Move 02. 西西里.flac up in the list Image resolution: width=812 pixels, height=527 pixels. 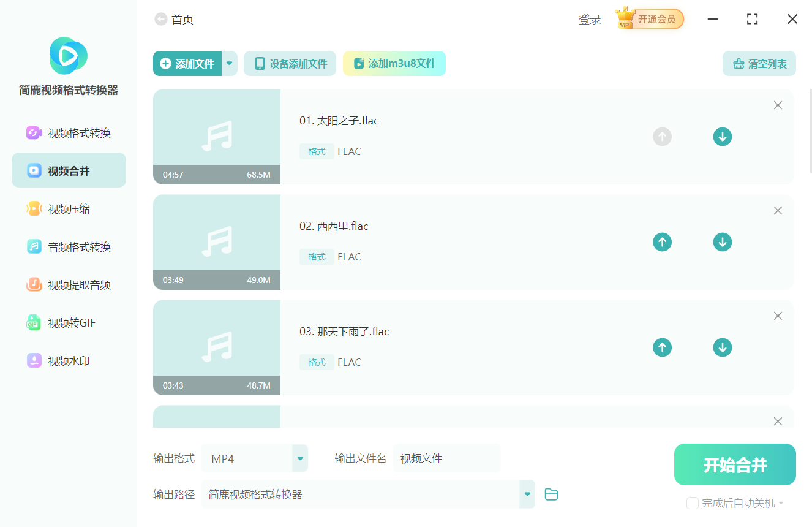[662, 242]
